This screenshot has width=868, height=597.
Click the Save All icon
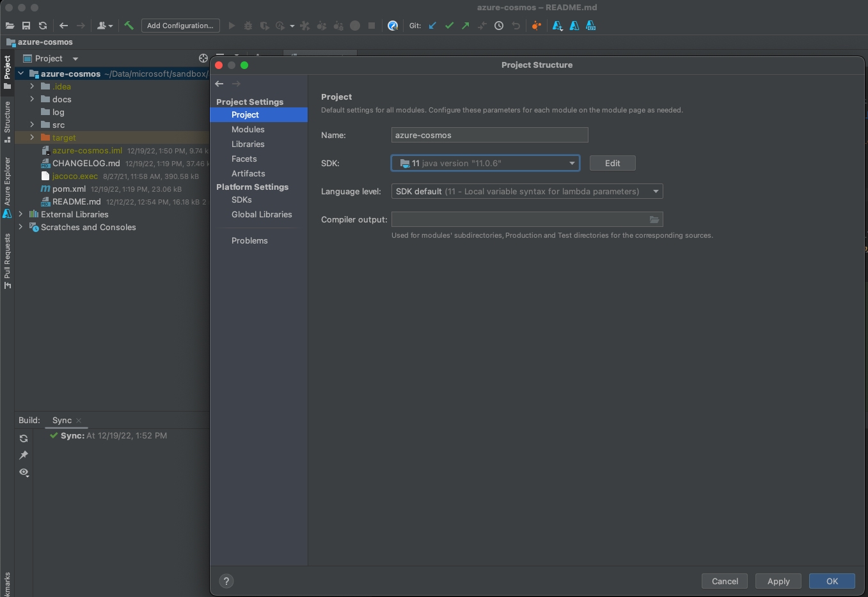[26, 26]
